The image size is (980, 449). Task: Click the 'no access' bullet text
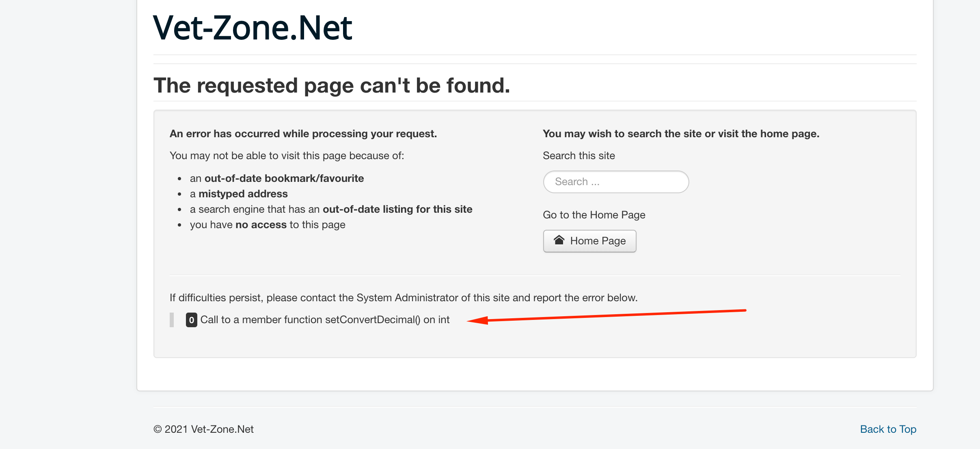tap(261, 225)
